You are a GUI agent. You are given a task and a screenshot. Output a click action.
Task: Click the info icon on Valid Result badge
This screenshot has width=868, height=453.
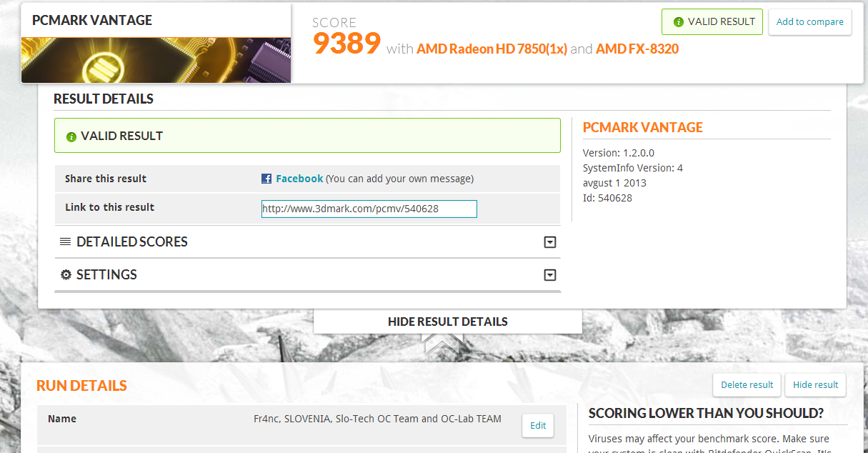point(678,22)
